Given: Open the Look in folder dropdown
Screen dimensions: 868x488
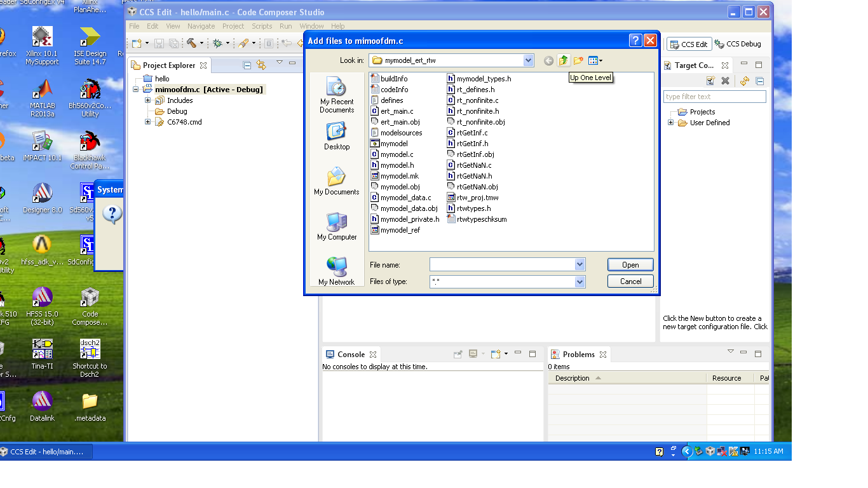Looking at the screenshot, I should tap(528, 60).
